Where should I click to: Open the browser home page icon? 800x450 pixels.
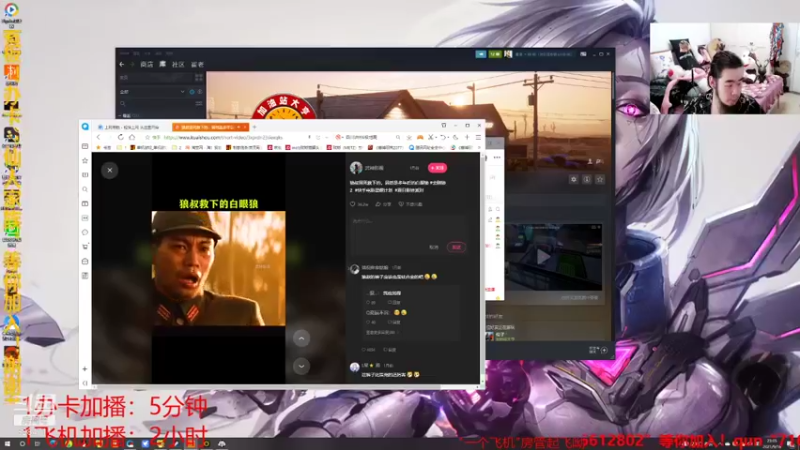click(x=132, y=137)
